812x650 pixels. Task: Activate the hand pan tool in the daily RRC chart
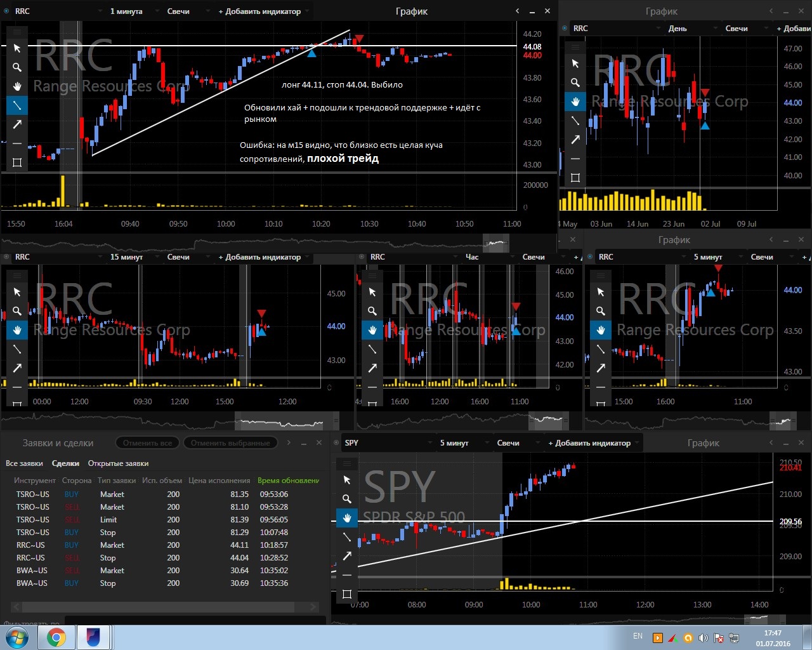[575, 102]
